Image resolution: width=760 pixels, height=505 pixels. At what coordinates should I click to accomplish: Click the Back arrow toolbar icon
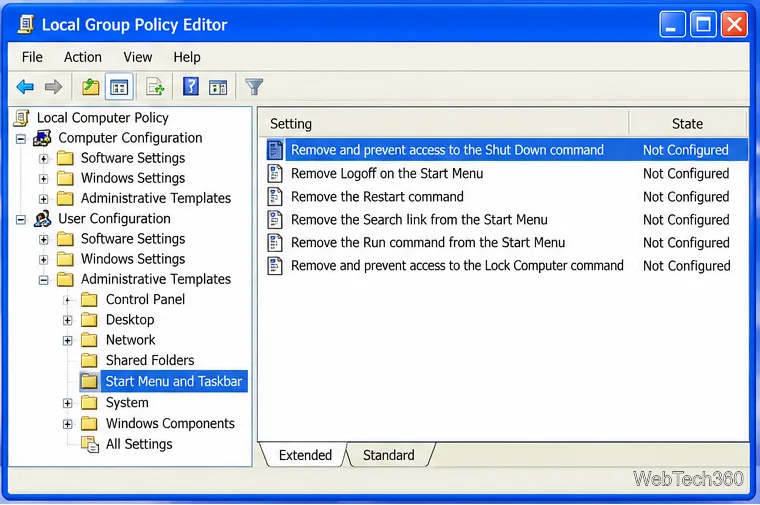[x=25, y=87]
